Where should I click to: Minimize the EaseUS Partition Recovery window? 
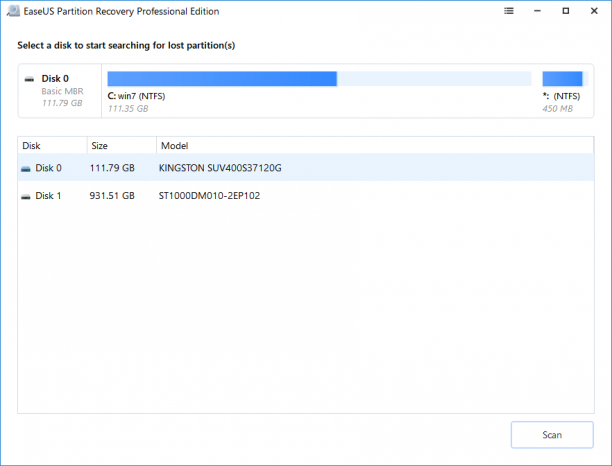pos(537,11)
